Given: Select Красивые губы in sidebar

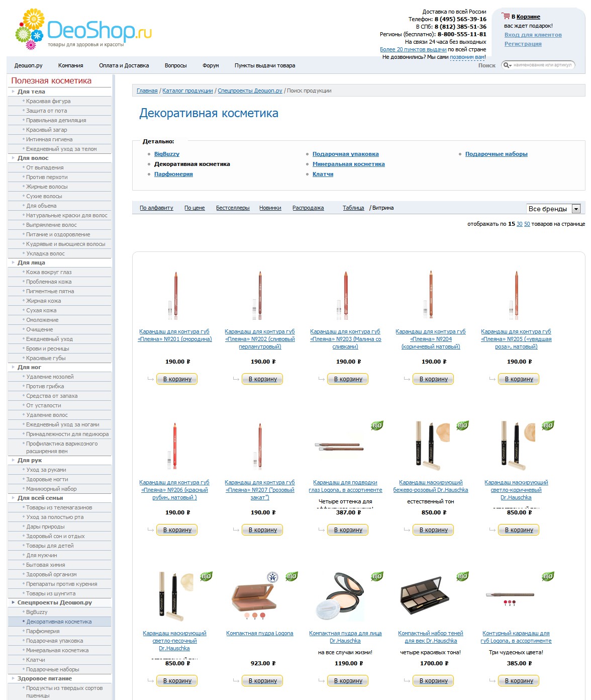Looking at the screenshot, I should tap(46, 358).
